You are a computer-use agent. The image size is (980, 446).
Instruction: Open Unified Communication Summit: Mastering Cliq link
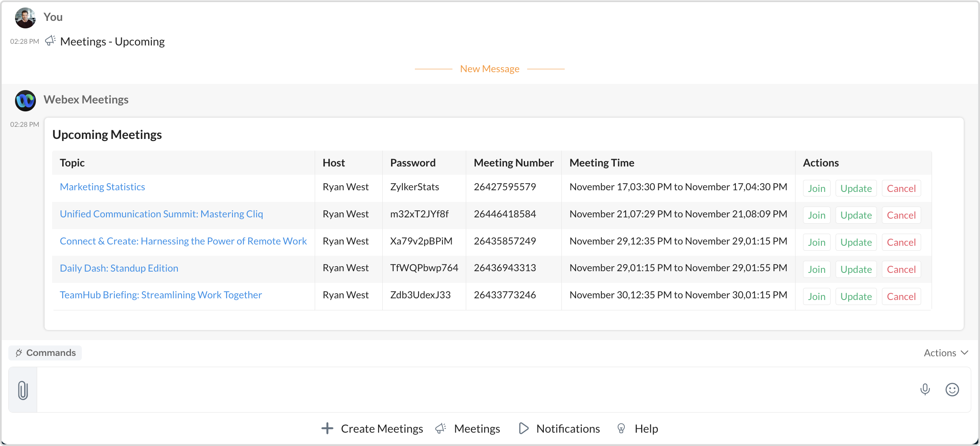[161, 214]
